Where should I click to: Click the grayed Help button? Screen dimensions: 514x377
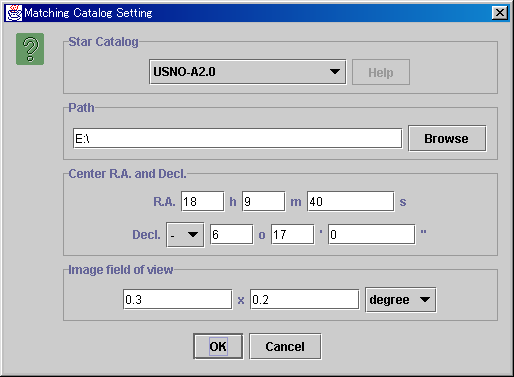(381, 72)
